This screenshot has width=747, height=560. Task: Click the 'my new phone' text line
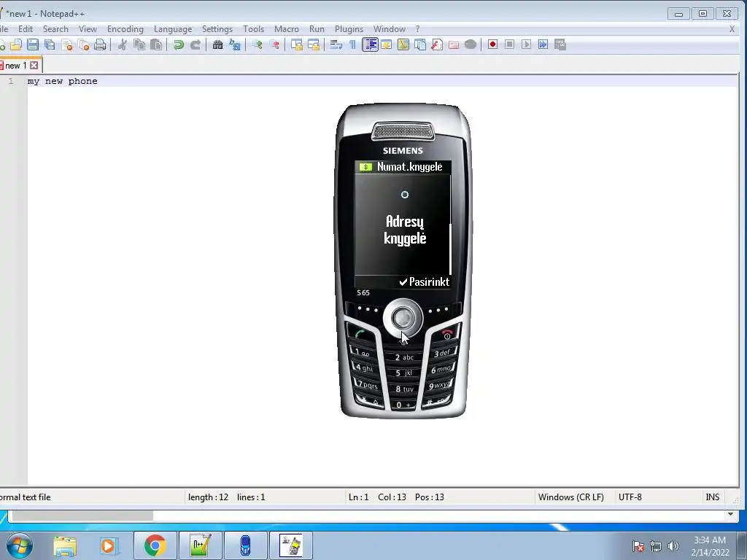pyautogui.click(x=63, y=81)
